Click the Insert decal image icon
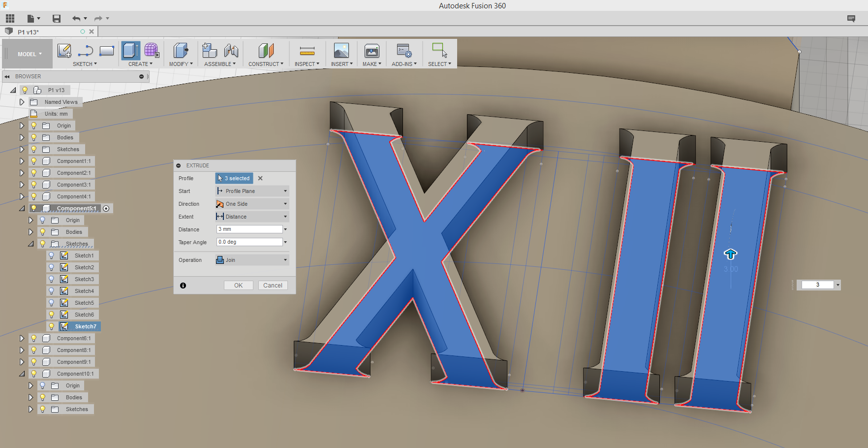The height and width of the screenshot is (448, 868). pyautogui.click(x=341, y=50)
